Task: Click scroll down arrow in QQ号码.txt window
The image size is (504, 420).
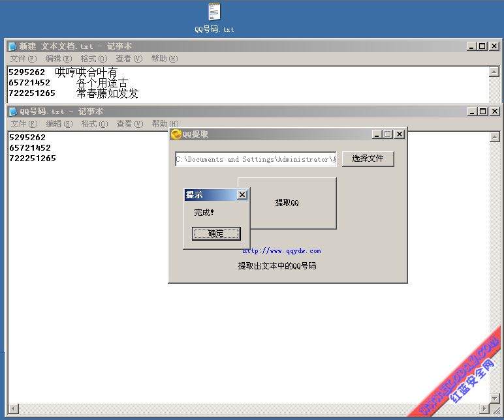Action: tap(494, 398)
